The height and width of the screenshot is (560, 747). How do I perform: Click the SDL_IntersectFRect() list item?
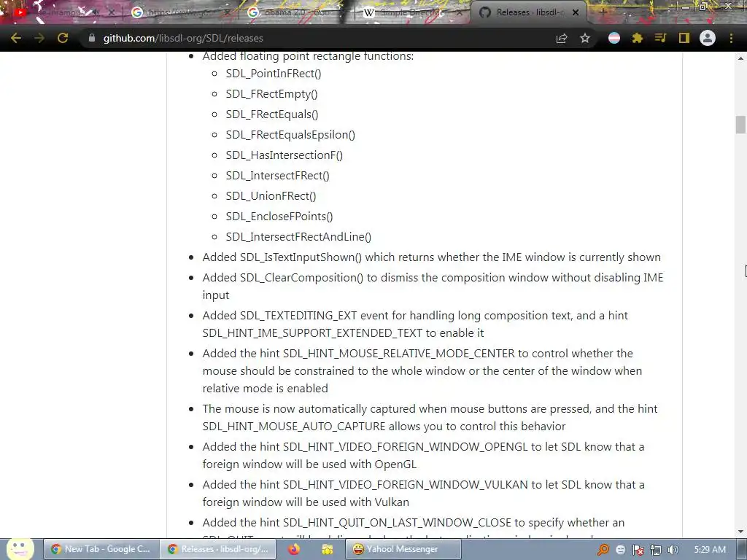(x=278, y=176)
